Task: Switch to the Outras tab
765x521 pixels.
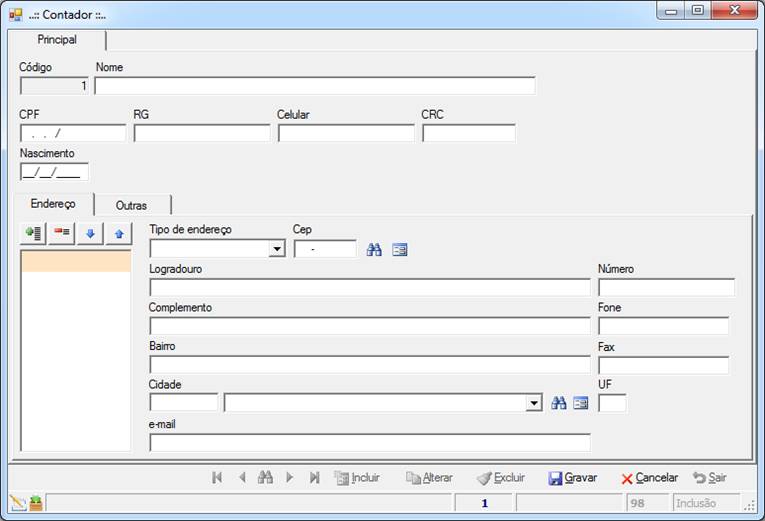Action: 131,205
